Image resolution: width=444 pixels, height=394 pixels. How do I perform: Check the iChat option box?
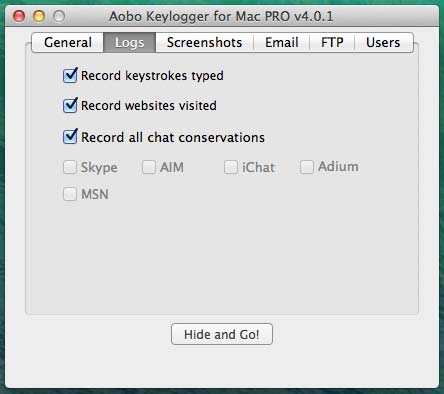pos(231,167)
